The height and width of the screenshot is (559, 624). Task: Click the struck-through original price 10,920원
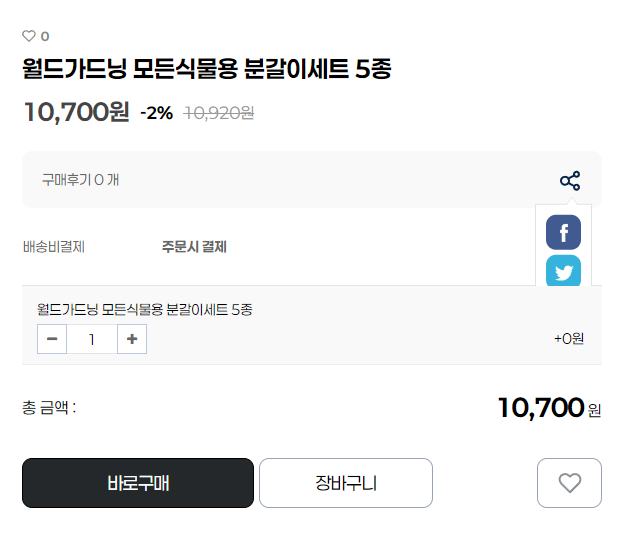pos(219,113)
